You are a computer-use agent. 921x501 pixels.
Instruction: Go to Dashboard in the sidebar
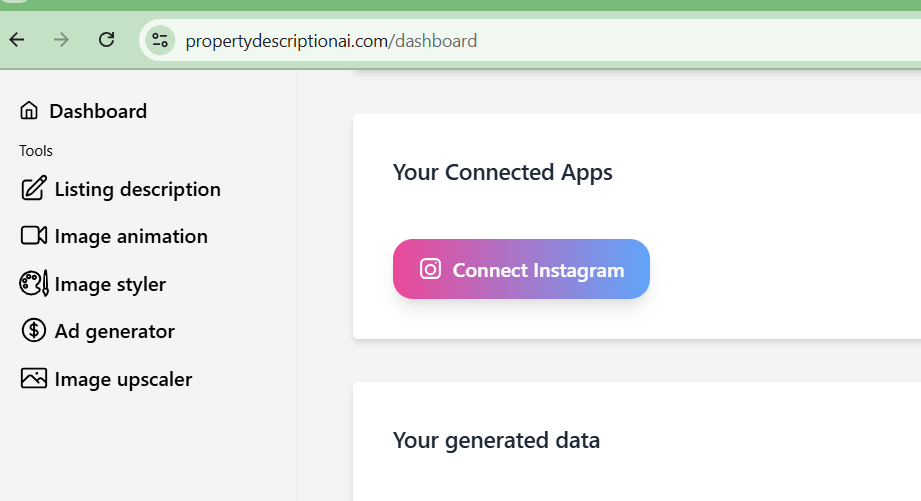[x=98, y=111]
